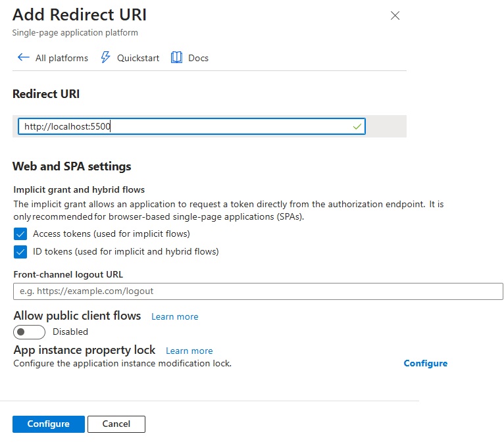
Task: Focus the Front-channel logout URL field
Action: 258,291
